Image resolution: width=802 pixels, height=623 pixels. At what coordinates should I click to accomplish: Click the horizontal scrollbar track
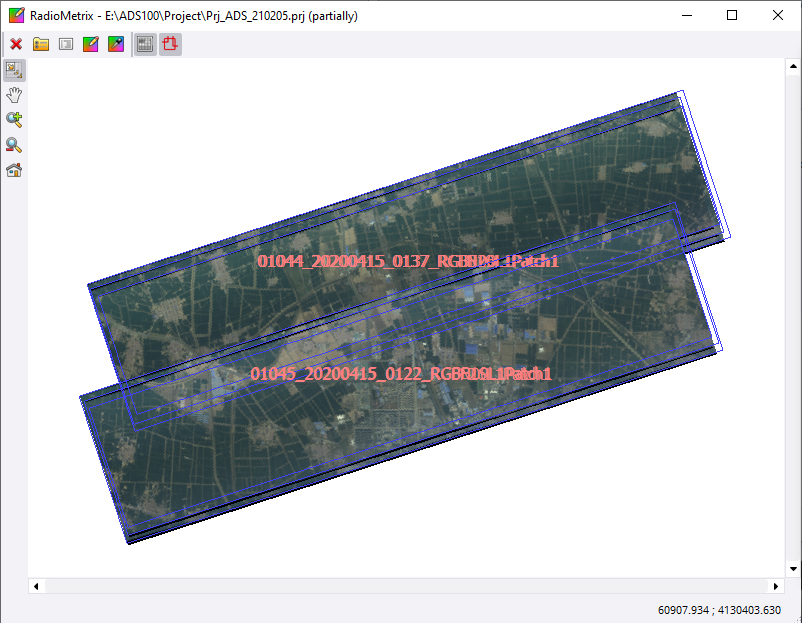[400, 586]
